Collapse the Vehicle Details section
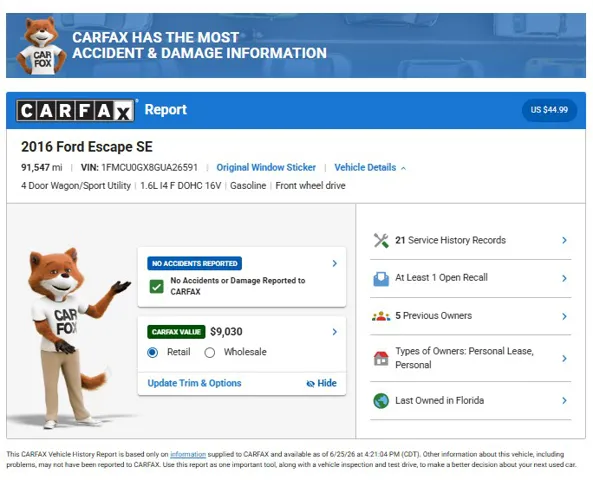The width and height of the screenshot is (593, 480). coord(370,168)
